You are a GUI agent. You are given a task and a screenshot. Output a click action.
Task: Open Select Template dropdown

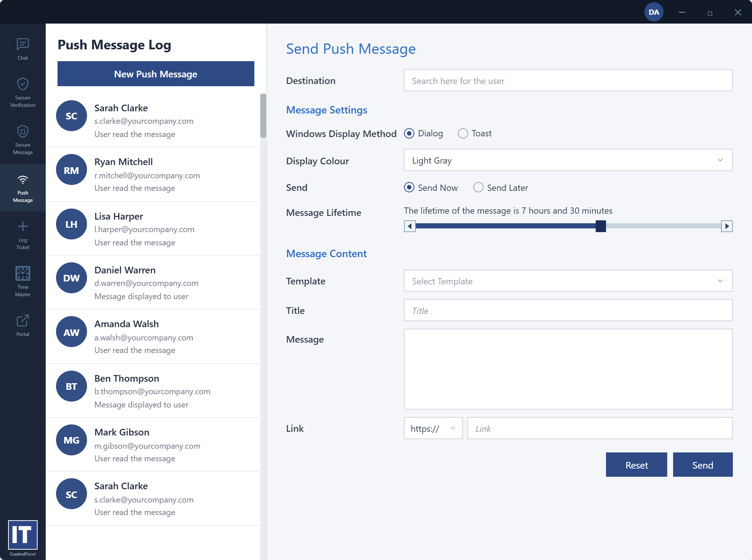coord(568,281)
